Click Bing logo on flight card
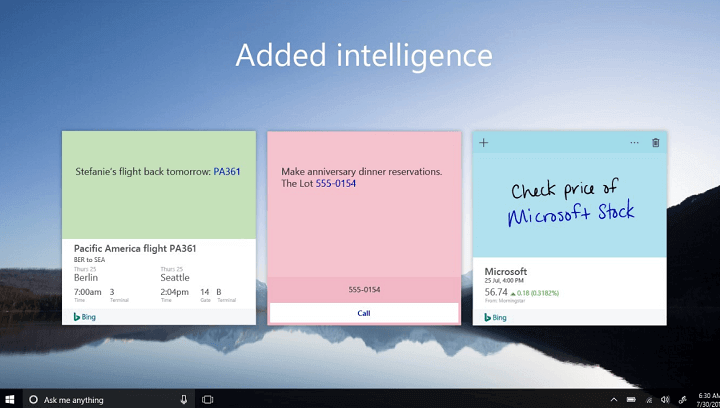This screenshot has height=408, width=720. point(84,317)
